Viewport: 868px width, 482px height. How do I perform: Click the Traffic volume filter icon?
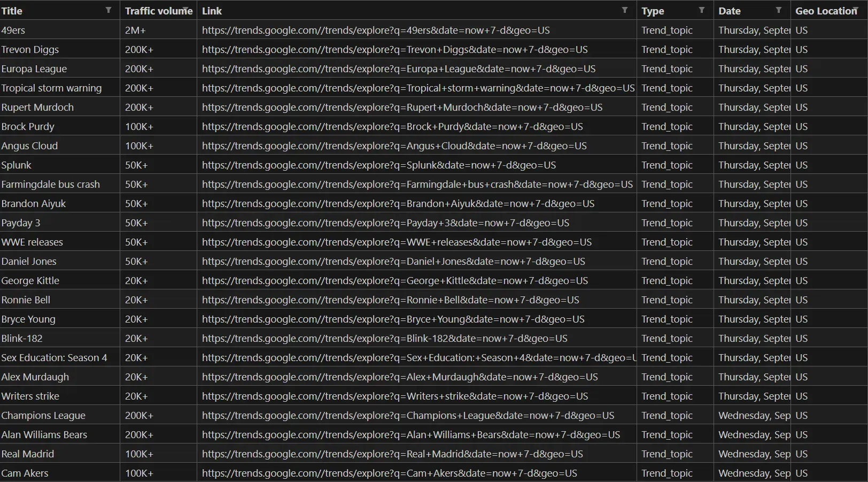186,10
